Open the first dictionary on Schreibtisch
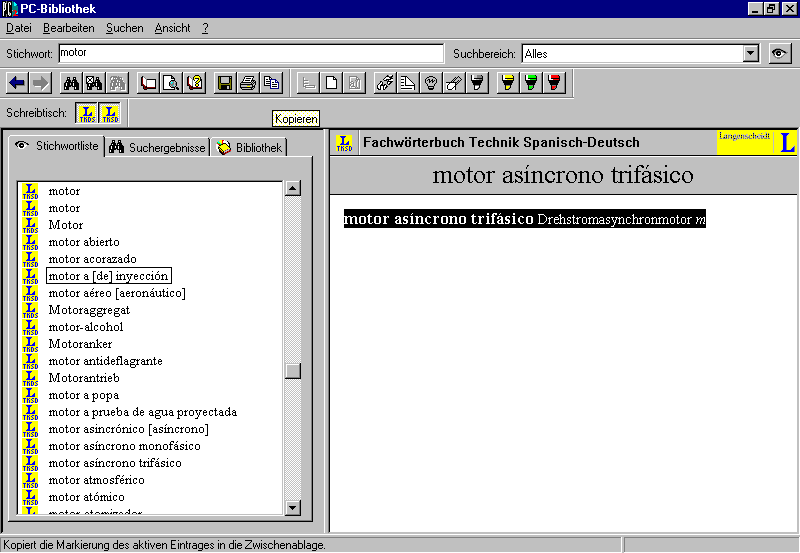The width and height of the screenshot is (800, 553). click(87, 114)
